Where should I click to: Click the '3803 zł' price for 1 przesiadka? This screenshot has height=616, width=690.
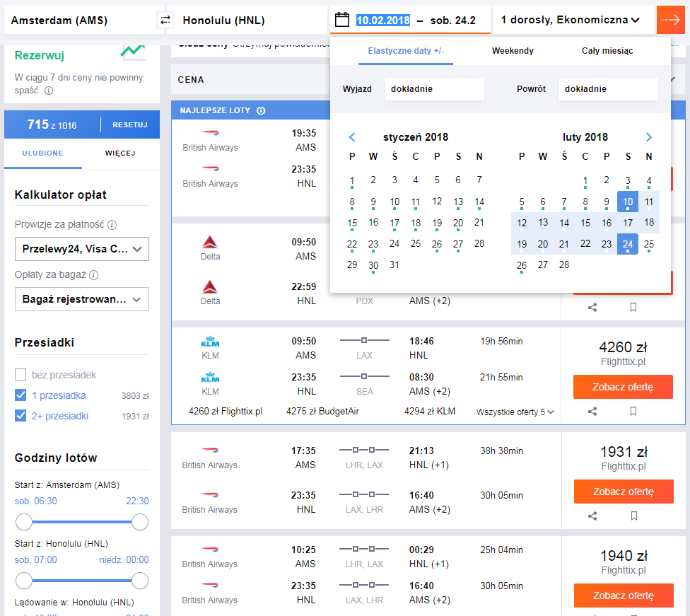[135, 396]
